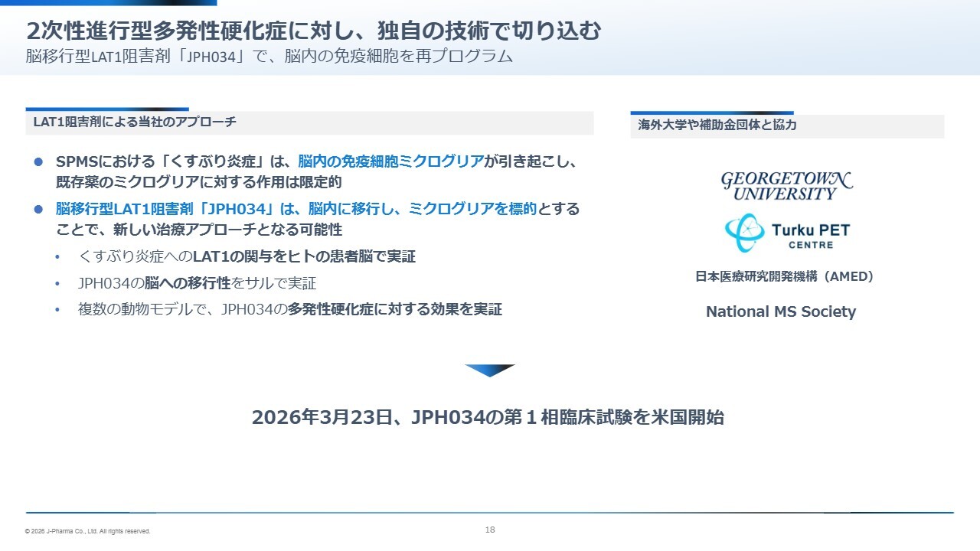This screenshot has height=551, width=980.
Task: Click the J-Pharma copyright notice
Action: 87,531
